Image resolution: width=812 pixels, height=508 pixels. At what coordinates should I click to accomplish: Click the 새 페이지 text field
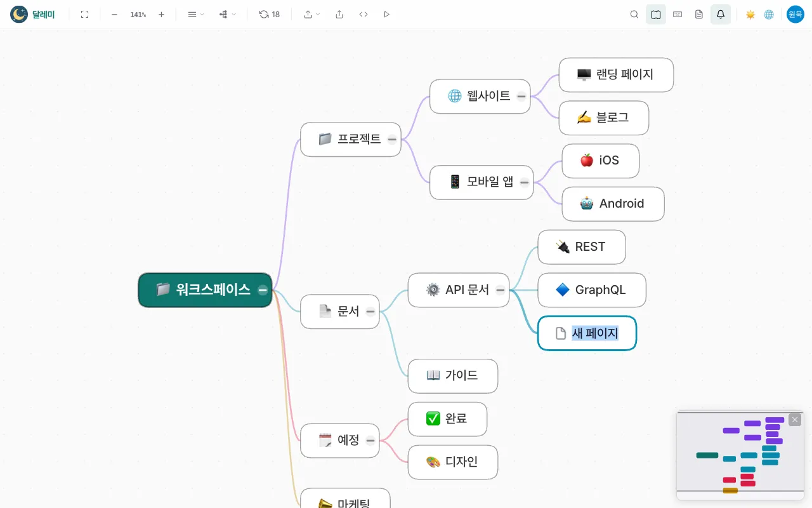[595, 333]
